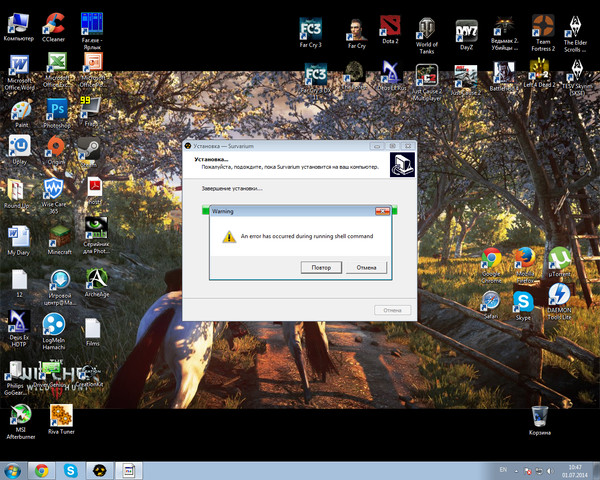Select the MSI Afterburner icon
The height and width of the screenshot is (480, 600).
(21, 422)
